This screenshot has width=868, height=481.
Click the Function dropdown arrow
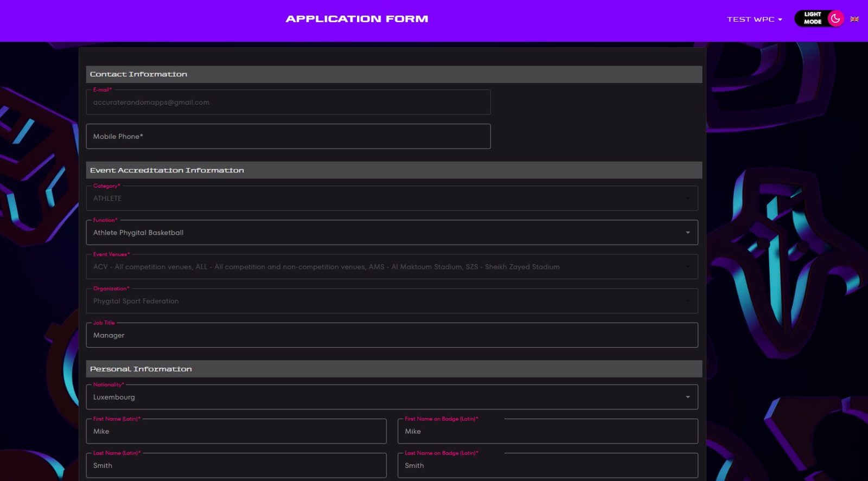click(x=687, y=233)
